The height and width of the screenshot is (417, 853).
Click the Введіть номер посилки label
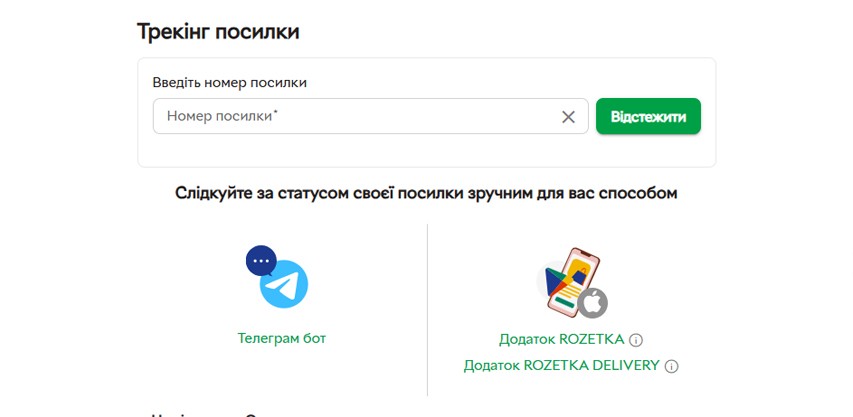[230, 83]
